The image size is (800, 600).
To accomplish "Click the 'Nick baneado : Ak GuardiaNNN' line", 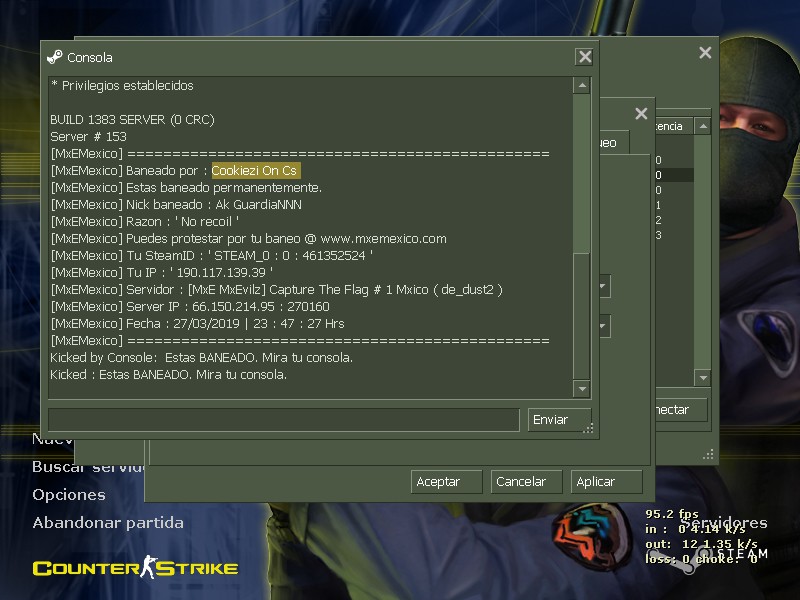I will [x=176, y=205].
